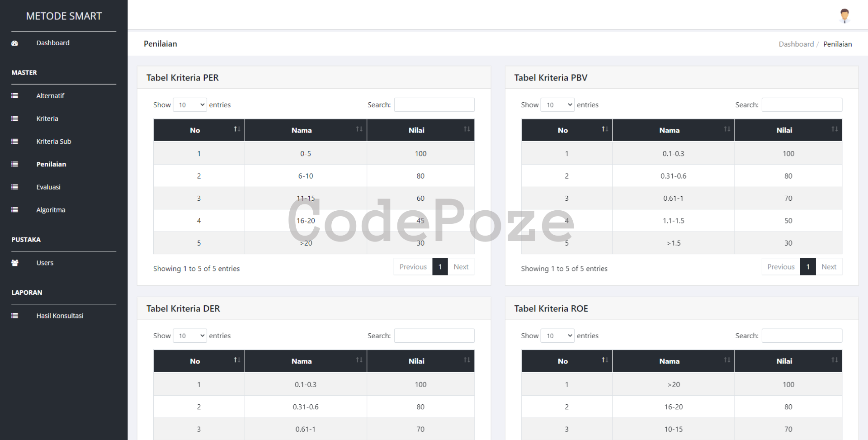
Task: Click the Users group icon in sidebar
Action: pyautogui.click(x=14, y=263)
